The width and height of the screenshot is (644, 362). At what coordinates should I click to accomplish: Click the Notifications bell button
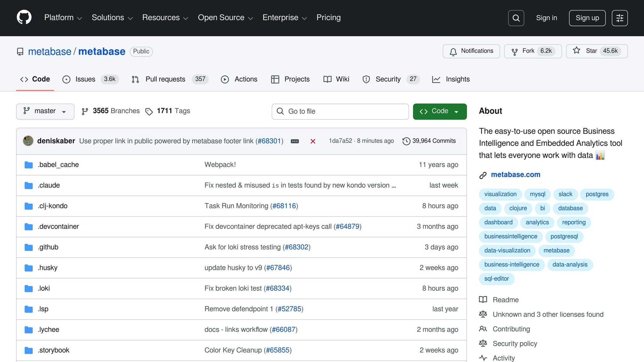[471, 51]
